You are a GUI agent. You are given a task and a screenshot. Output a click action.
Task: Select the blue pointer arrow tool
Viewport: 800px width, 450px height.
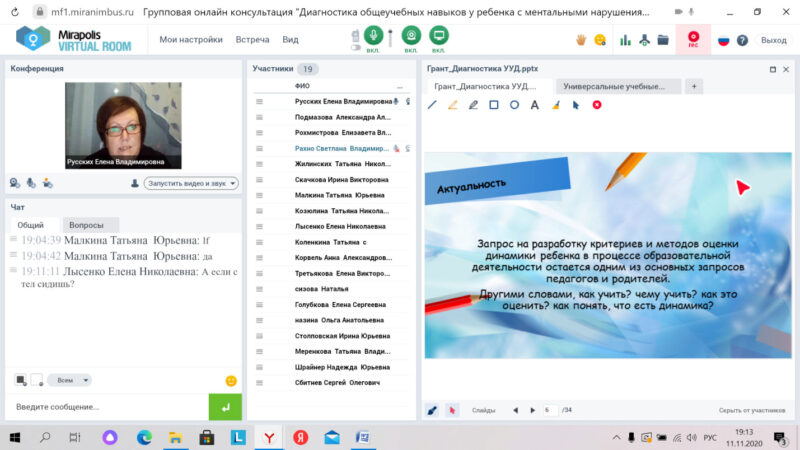point(576,105)
